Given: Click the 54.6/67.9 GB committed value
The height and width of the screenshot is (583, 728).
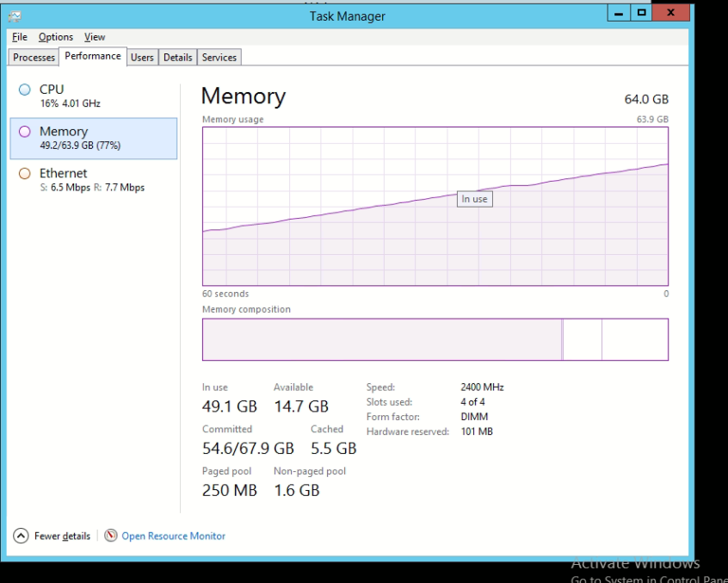Looking at the screenshot, I should (248, 449).
